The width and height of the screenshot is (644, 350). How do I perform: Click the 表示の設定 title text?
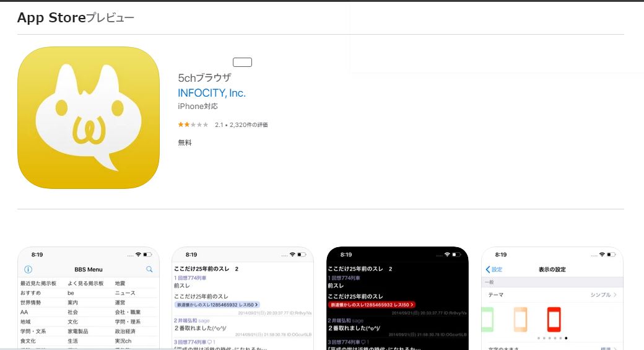point(552,269)
